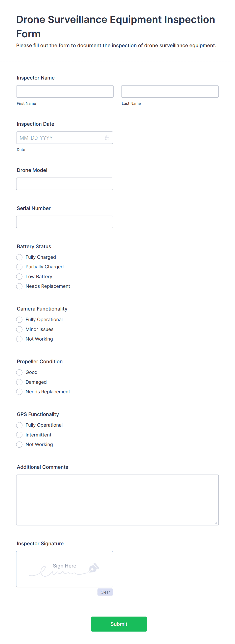Select Low Battery option
This screenshot has width=235, height=644.
pyautogui.click(x=19, y=276)
